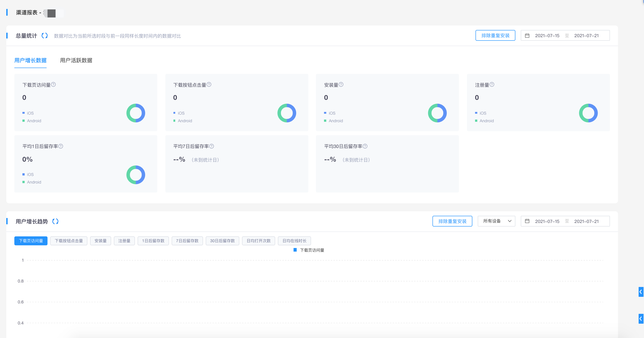This screenshot has height=338, width=644.
Task: Click help icon next to 平均30日后留存率
Action: coord(365,146)
